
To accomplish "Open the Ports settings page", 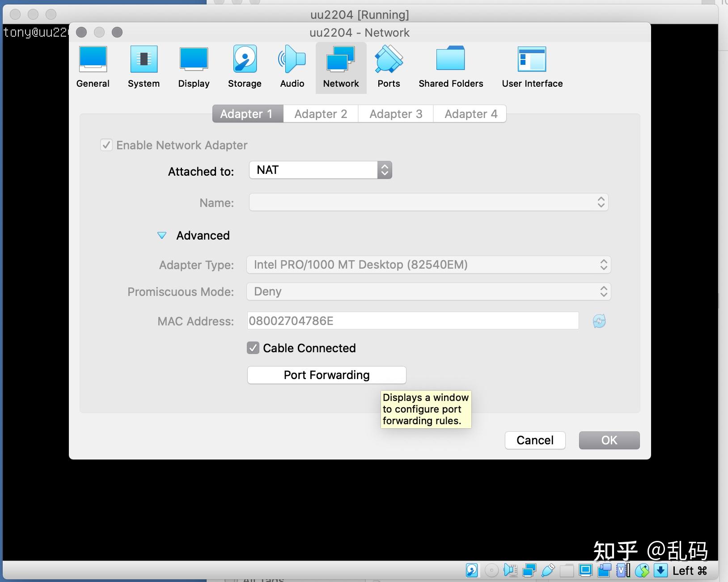I will pyautogui.click(x=388, y=66).
